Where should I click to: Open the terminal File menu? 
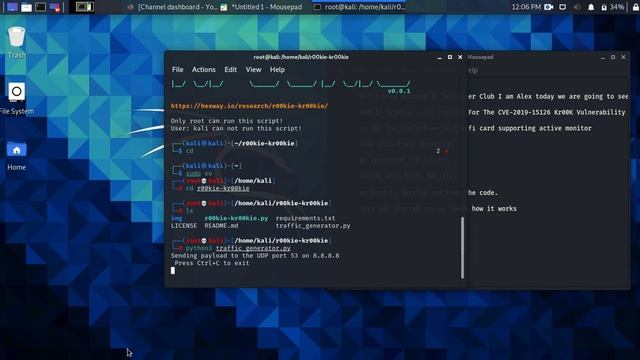pyautogui.click(x=177, y=69)
